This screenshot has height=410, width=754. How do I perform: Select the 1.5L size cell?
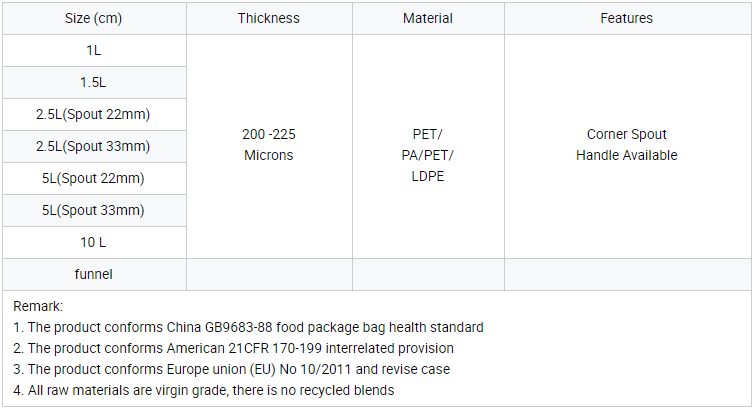(93, 82)
